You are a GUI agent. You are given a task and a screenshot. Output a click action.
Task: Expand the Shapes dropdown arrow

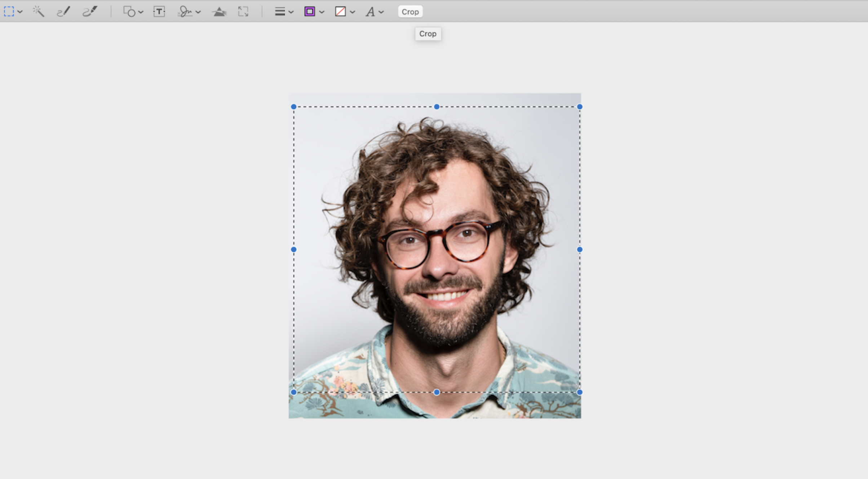tap(141, 12)
